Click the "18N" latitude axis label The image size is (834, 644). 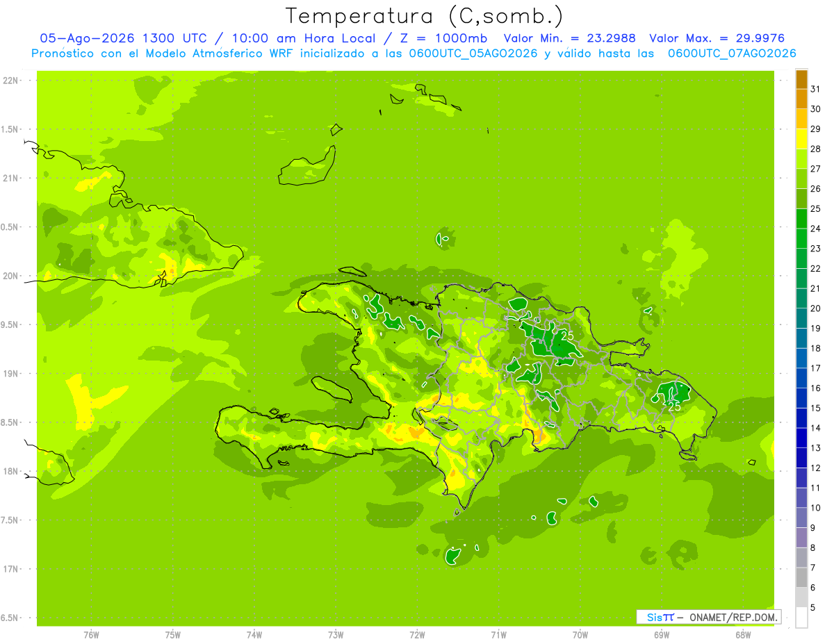10,471
